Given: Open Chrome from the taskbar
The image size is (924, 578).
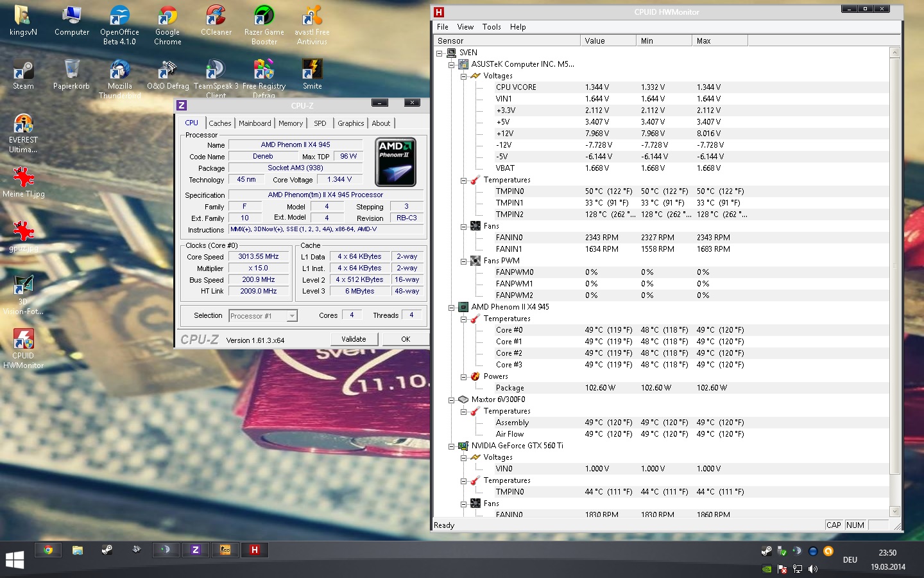Looking at the screenshot, I should [x=48, y=550].
